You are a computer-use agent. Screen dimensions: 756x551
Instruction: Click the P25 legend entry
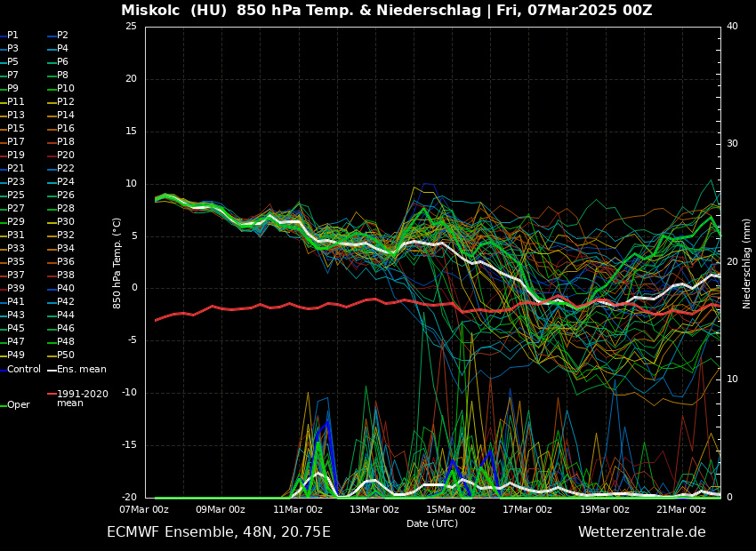(16, 195)
